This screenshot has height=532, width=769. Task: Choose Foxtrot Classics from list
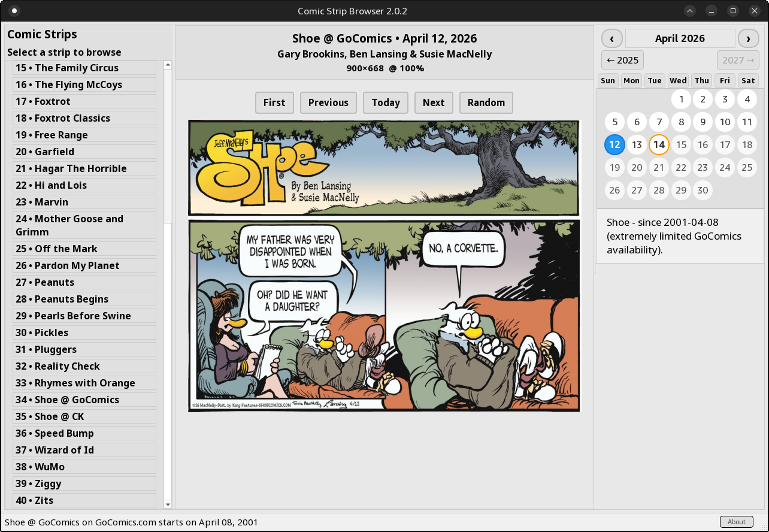[84, 118]
